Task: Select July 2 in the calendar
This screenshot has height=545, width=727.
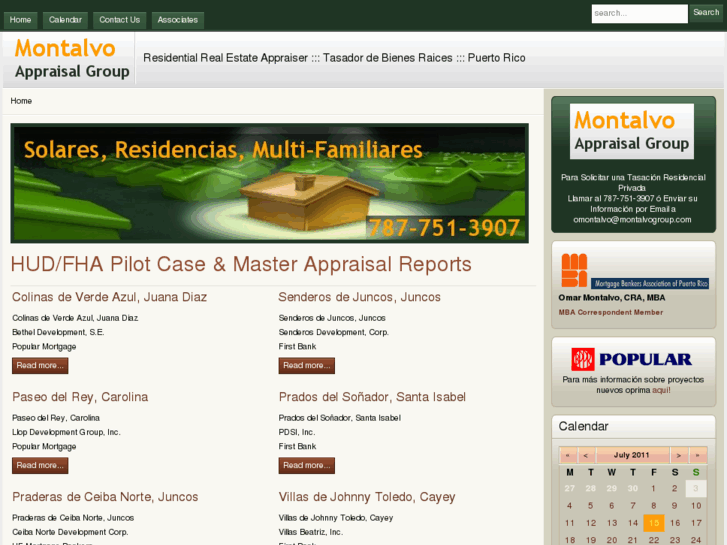Action: coord(675,488)
